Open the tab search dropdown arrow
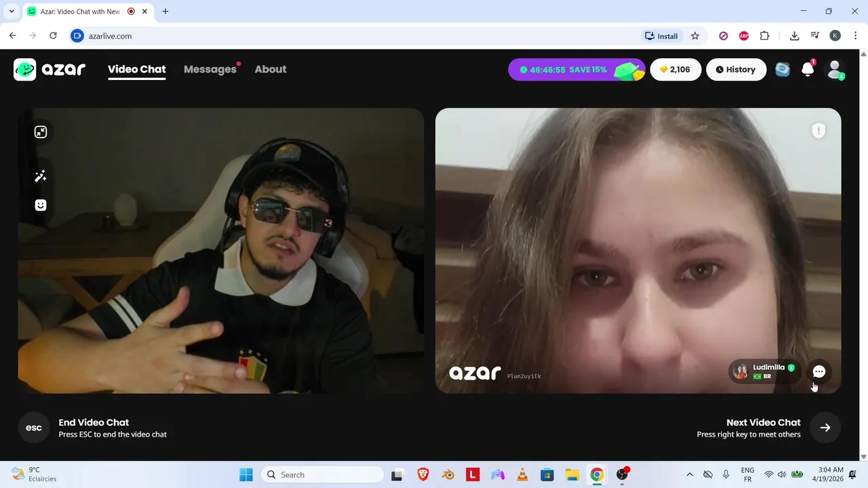Viewport: 868px width, 488px height. tap(12, 12)
